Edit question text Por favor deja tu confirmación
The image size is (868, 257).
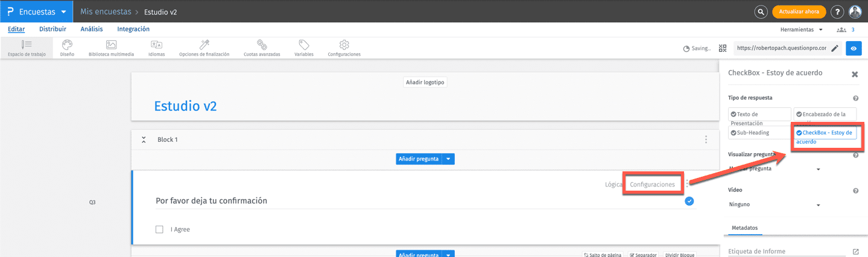[x=211, y=201]
